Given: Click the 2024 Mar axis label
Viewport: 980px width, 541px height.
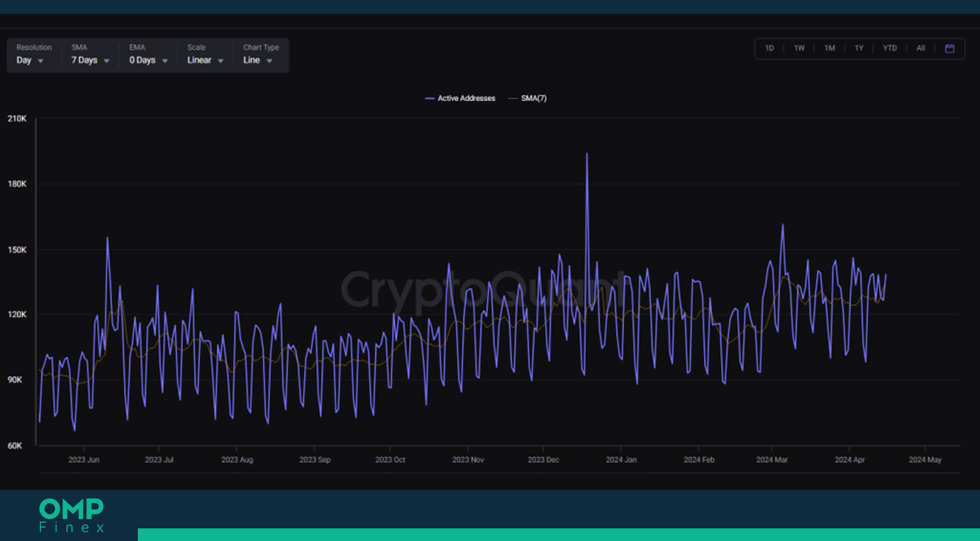Looking at the screenshot, I should coord(772,460).
